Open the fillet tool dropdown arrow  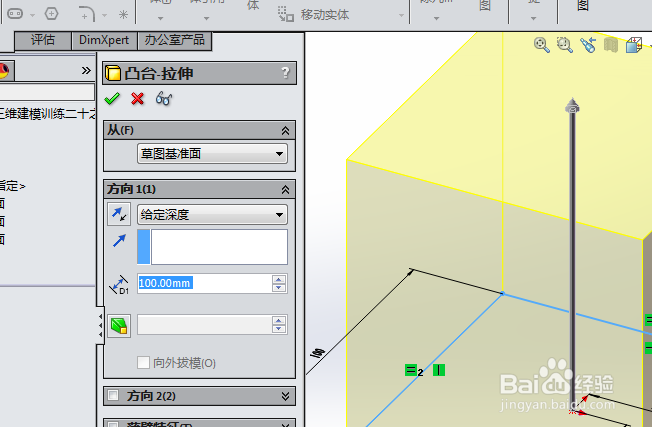(x=104, y=15)
